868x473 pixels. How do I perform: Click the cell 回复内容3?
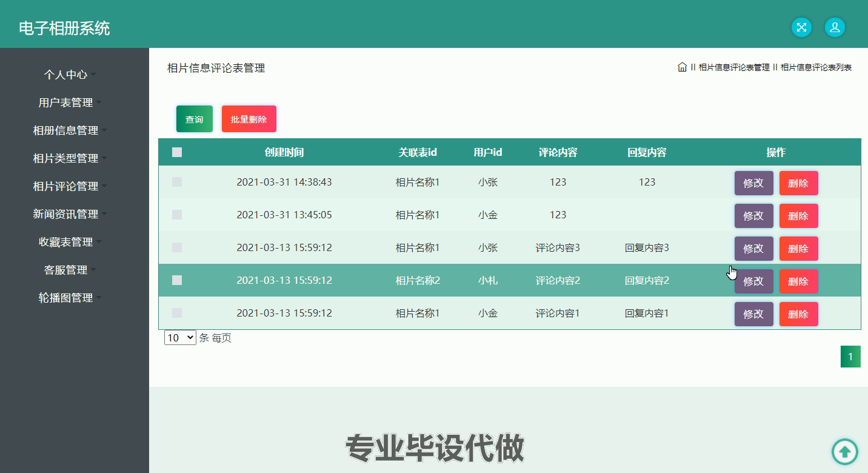tap(647, 247)
